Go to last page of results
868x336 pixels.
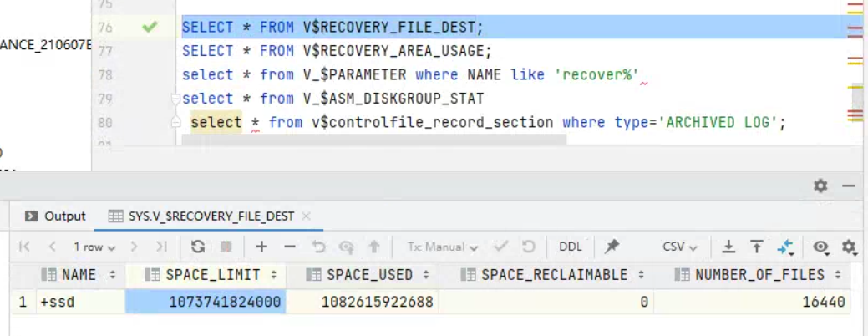[x=161, y=247]
